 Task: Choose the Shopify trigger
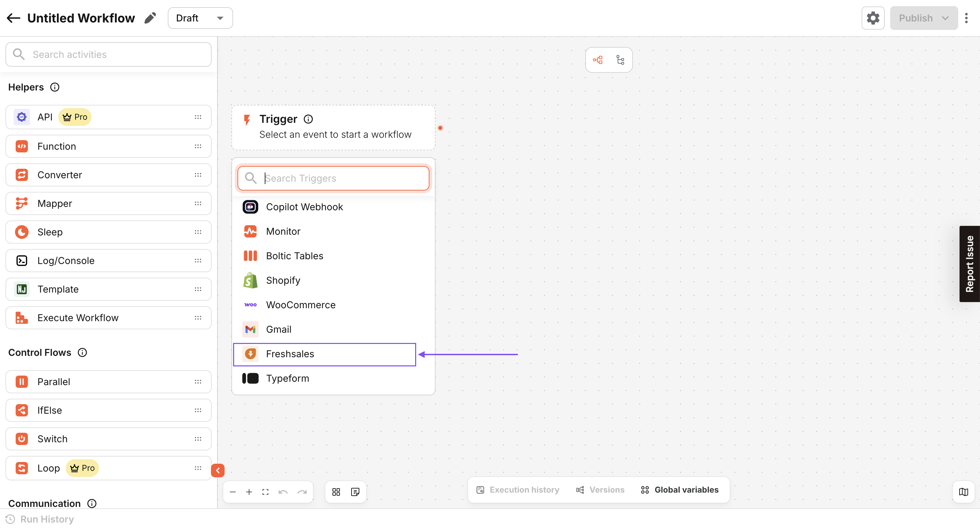[333, 280]
